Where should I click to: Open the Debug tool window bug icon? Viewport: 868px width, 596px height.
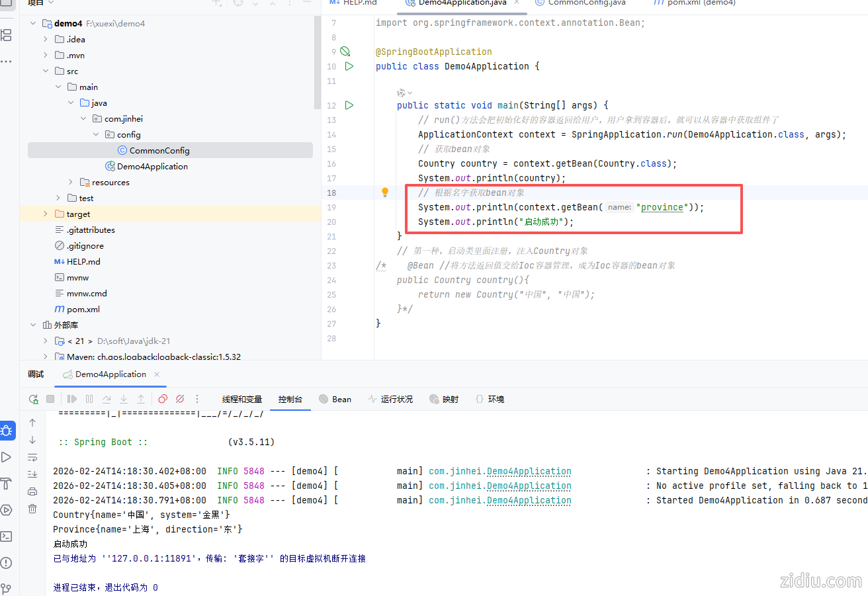point(7,431)
